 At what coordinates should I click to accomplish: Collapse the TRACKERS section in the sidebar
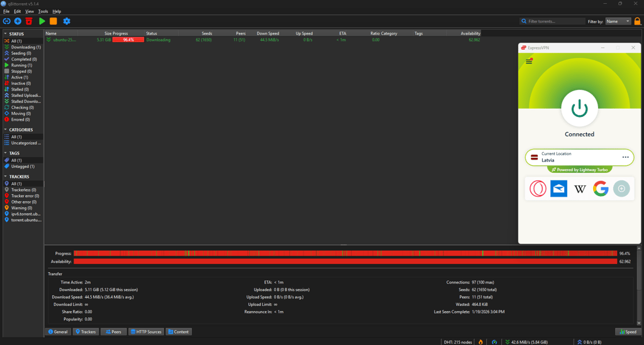click(6, 177)
